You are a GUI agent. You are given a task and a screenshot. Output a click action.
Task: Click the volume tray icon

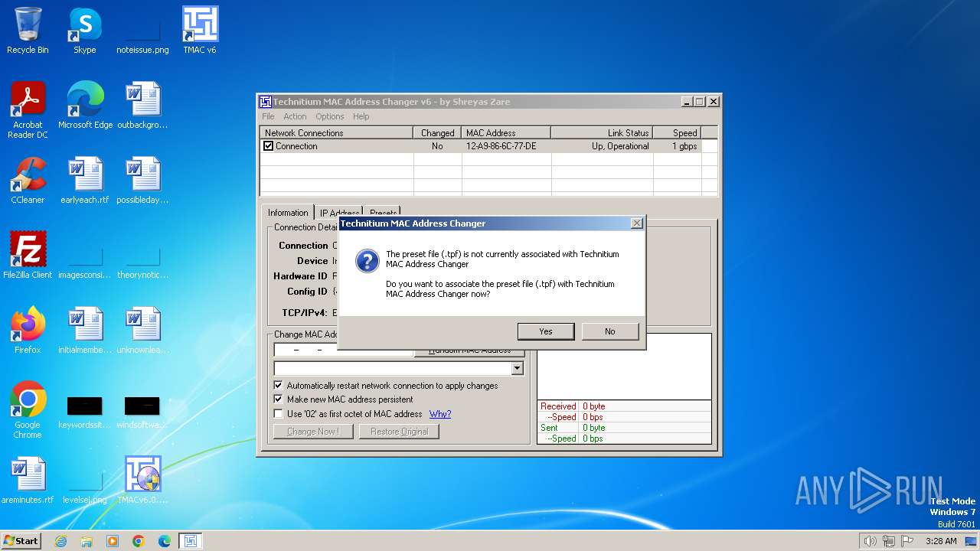[870, 541]
